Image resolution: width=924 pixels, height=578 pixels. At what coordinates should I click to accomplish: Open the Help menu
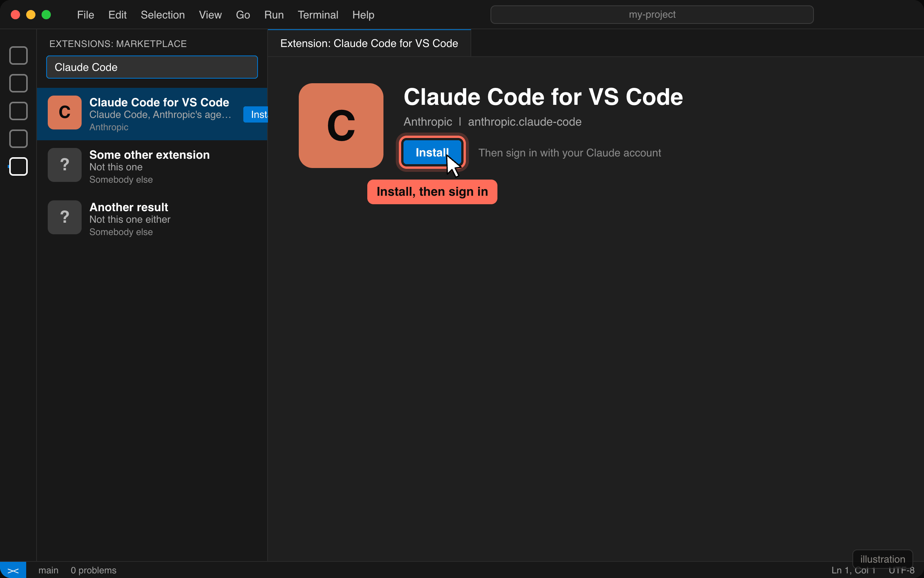tap(363, 15)
